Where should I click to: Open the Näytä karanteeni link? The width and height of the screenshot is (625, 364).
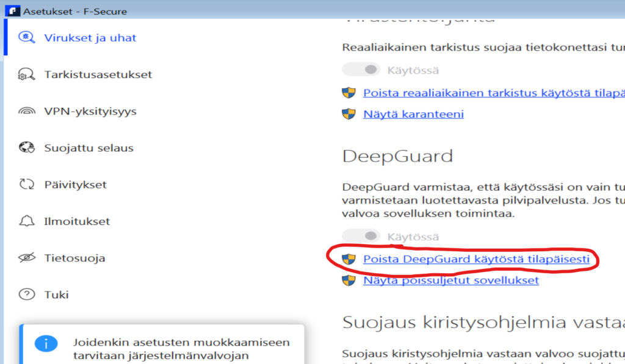(x=413, y=114)
